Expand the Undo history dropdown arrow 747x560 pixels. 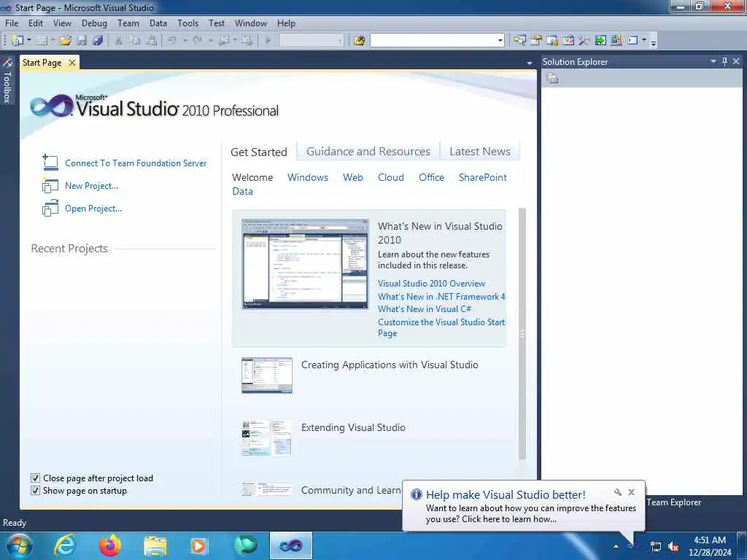click(x=185, y=41)
